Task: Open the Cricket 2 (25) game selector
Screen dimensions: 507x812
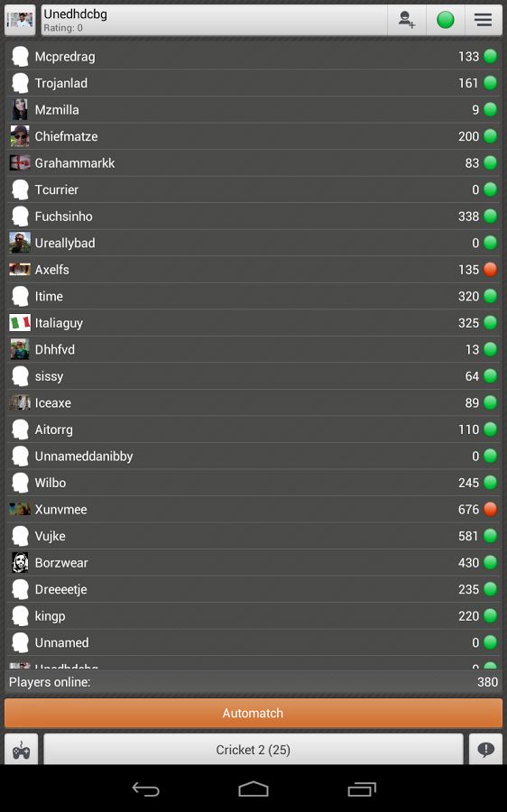Action: click(253, 750)
